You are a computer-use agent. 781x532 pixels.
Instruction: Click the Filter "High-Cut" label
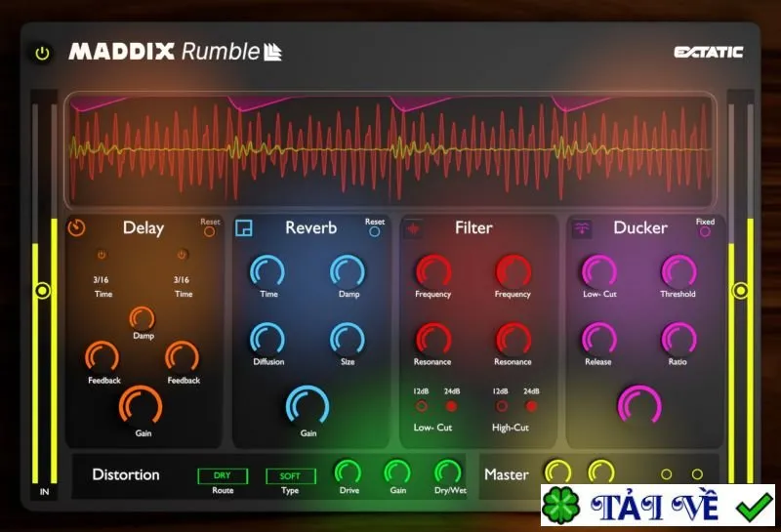(511, 428)
